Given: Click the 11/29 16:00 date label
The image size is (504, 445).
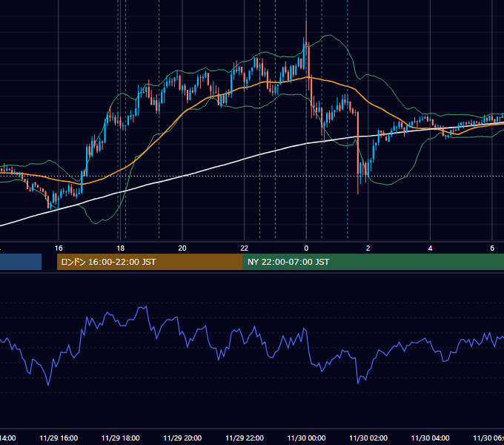Looking at the screenshot, I should [59, 438].
